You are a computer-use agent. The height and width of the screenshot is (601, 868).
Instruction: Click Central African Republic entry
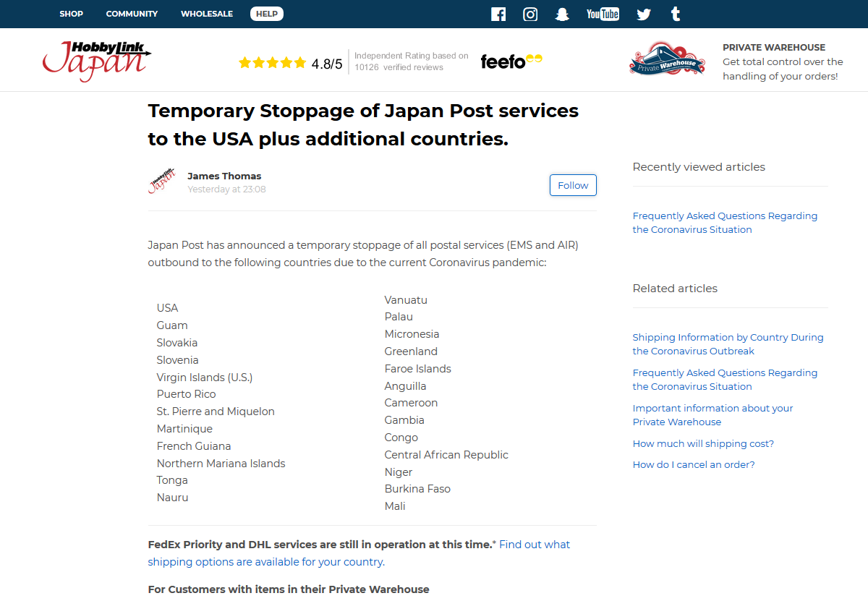tap(446, 455)
